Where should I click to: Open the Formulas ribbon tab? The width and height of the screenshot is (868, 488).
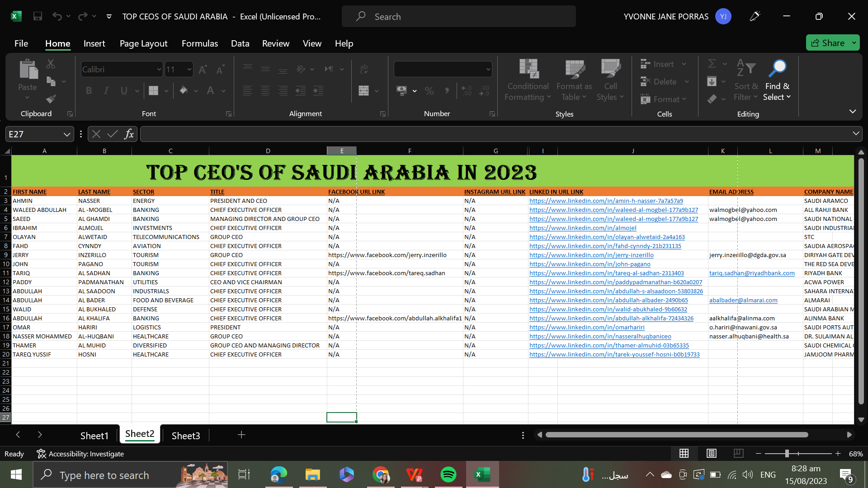pyautogui.click(x=199, y=43)
